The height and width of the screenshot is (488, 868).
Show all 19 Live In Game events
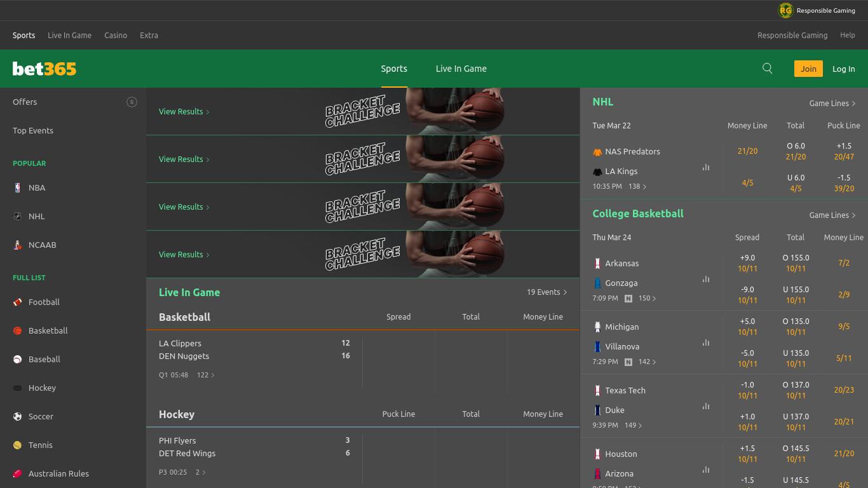point(546,292)
